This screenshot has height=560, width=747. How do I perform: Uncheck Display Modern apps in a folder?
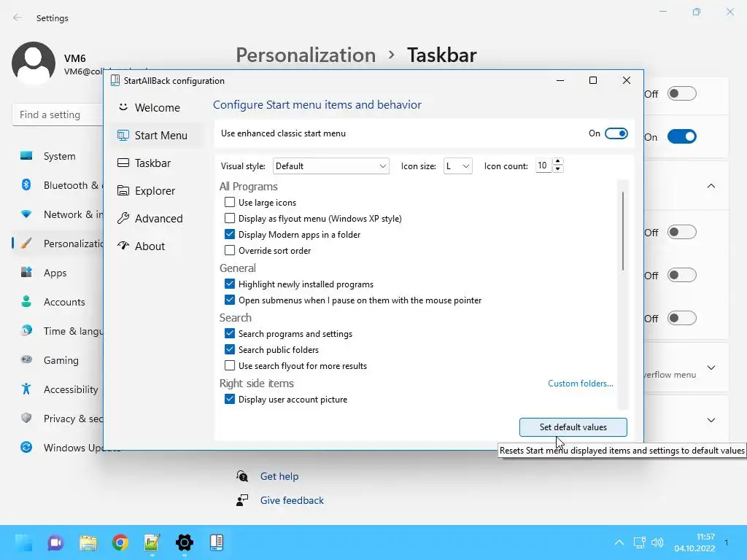(230, 234)
